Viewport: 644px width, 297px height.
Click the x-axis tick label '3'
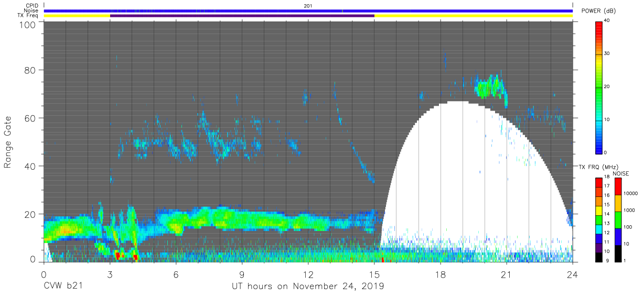click(x=110, y=274)
